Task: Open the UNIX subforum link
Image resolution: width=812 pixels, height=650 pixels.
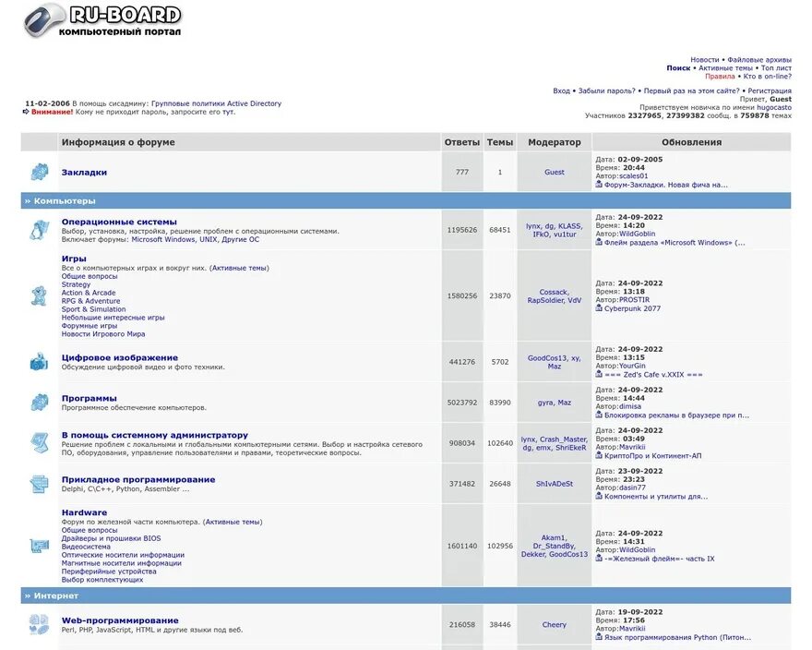Action: click(208, 239)
